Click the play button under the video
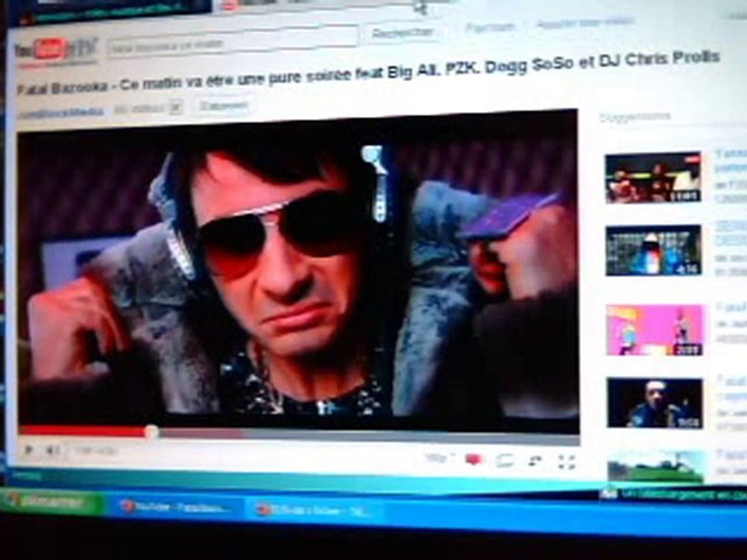Viewport: 747px width, 560px height. (29, 449)
